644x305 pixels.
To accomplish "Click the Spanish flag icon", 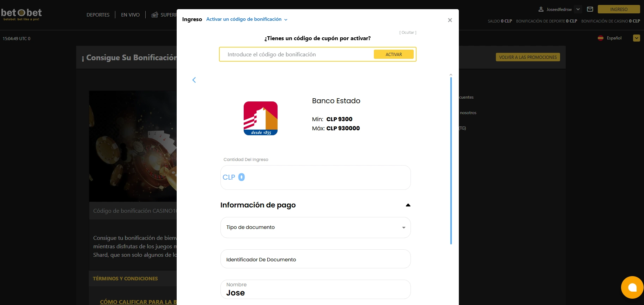I will coord(600,38).
